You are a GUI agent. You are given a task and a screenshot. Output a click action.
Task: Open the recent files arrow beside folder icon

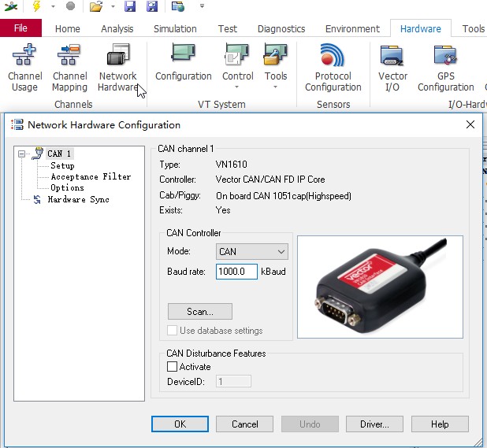click(113, 6)
